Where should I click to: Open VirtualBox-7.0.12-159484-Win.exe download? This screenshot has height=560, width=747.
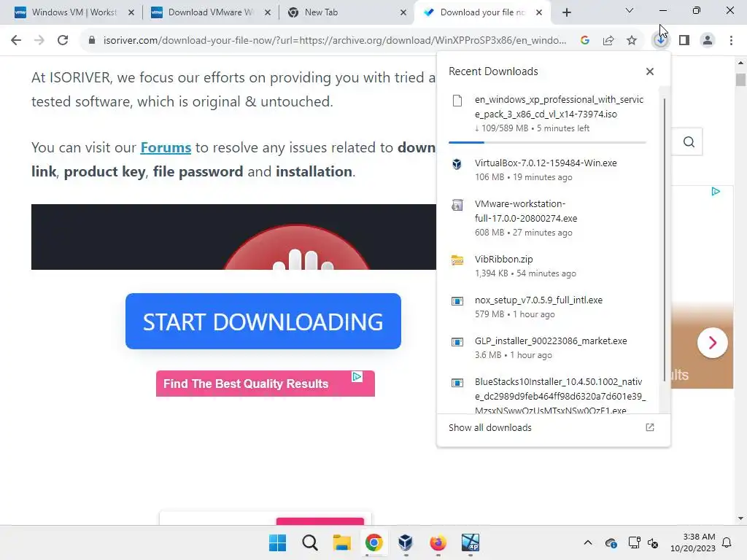tap(547, 169)
